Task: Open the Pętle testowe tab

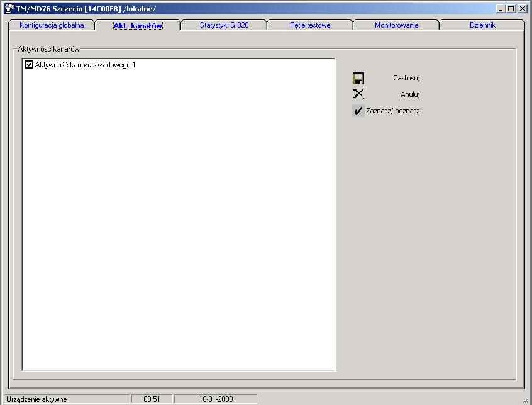Action: pyautogui.click(x=310, y=25)
